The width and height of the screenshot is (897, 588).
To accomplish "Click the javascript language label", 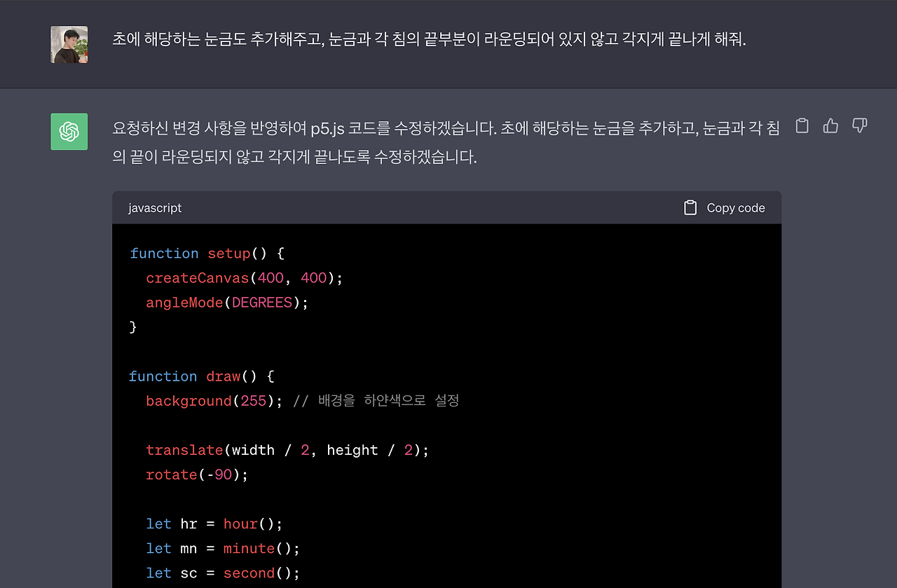I will 154,207.
